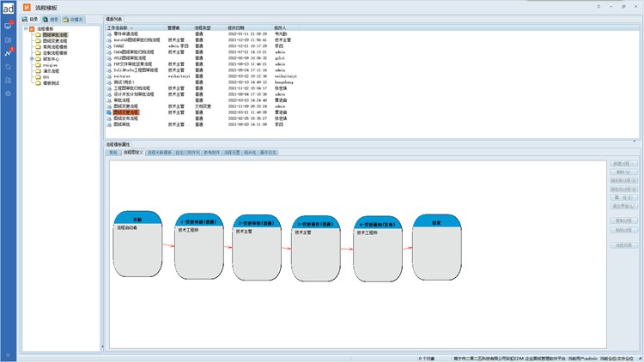Click the monitor icon in left sidebar
This screenshot has width=644, height=362.
coord(8,27)
